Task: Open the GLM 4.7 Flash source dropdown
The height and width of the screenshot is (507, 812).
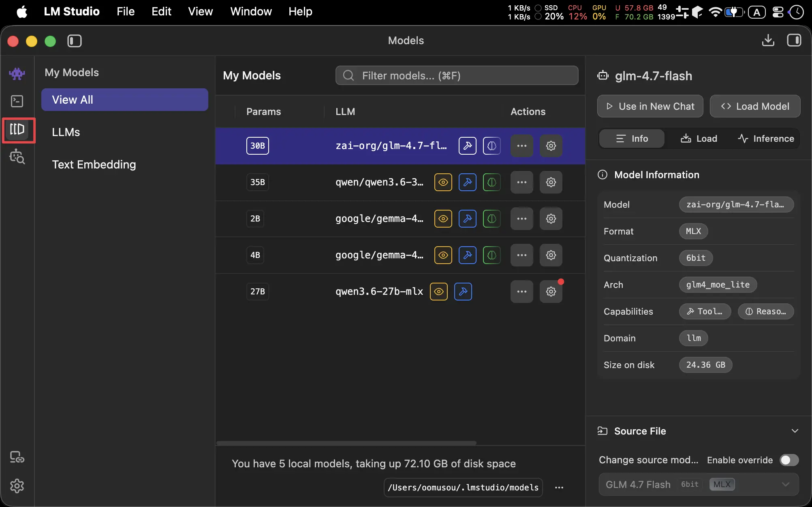Action: (x=699, y=484)
